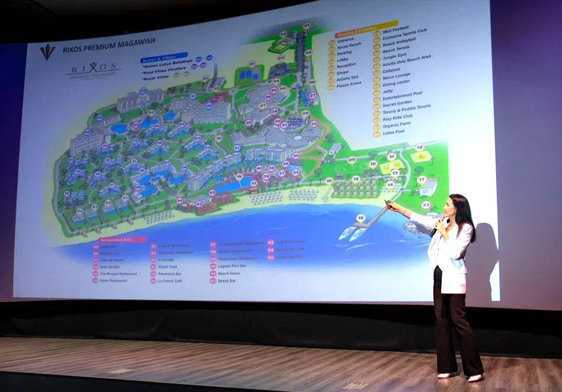Select 'Beach Volleyball' legend entry
This screenshot has height=392, width=562.
(x=399, y=42)
